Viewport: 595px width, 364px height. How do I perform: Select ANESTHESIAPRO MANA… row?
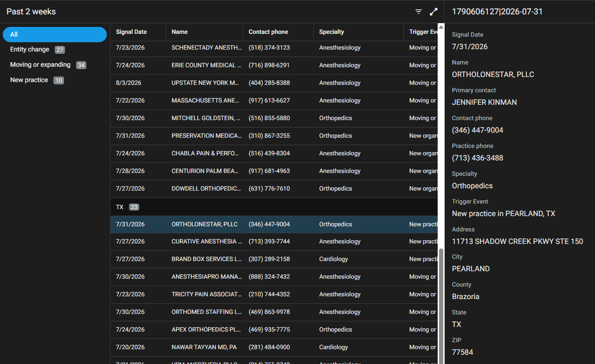274,277
